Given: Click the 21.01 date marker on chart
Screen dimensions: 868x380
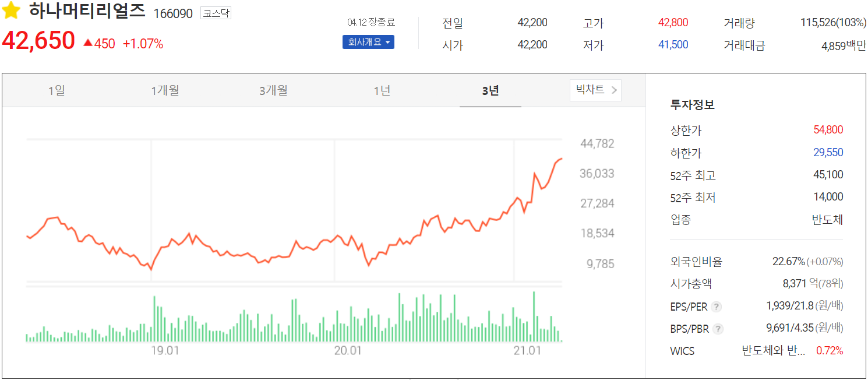Looking at the screenshot, I should coord(527,351).
